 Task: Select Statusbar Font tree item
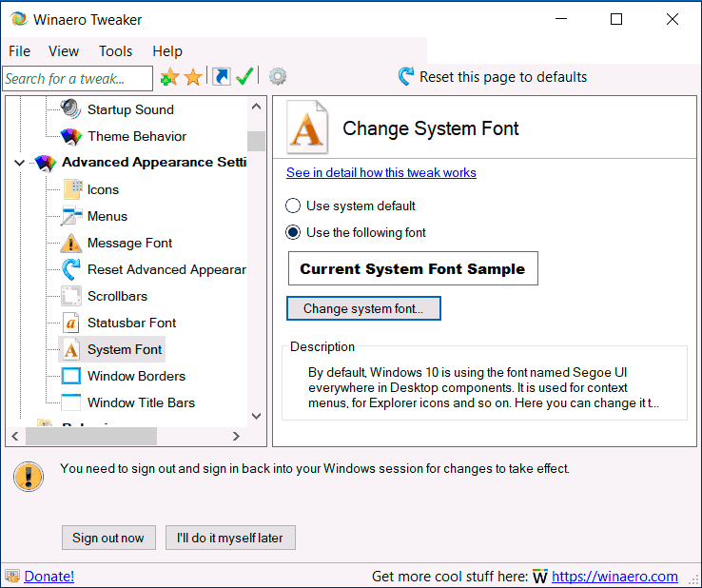coord(131,323)
